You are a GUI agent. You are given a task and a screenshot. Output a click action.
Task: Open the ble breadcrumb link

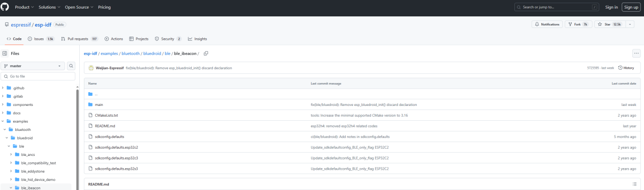tap(167, 53)
